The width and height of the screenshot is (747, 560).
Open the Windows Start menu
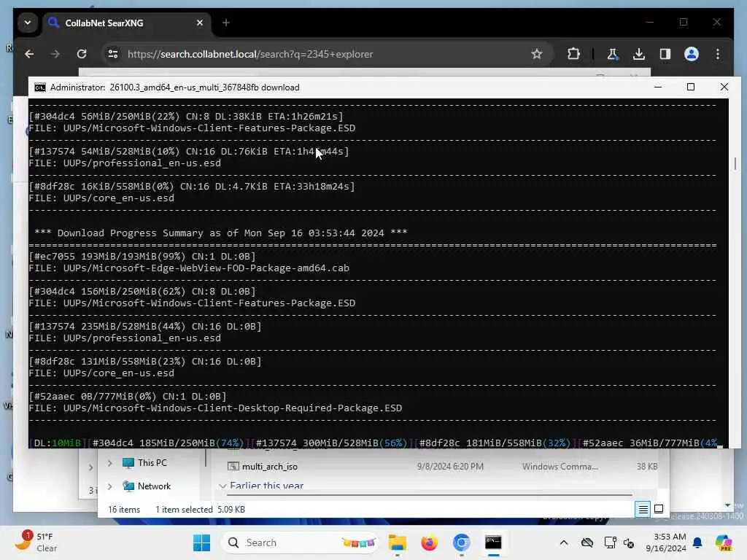[x=201, y=542]
